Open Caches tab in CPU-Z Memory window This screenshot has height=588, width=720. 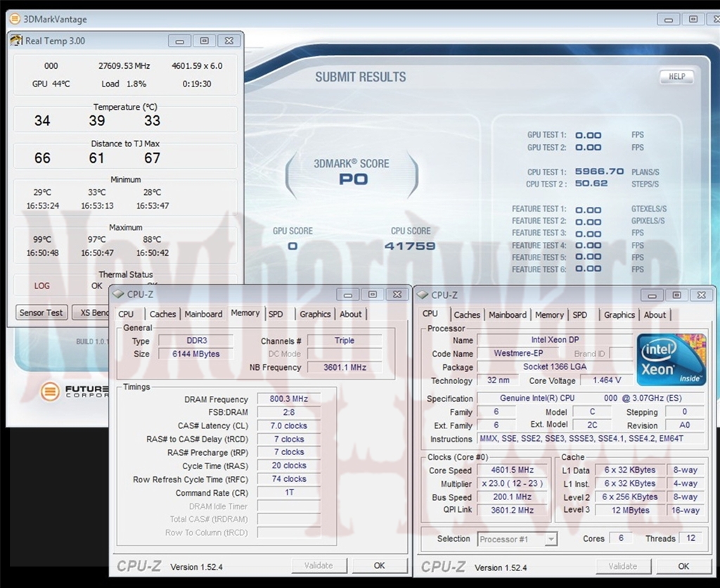(162, 314)
